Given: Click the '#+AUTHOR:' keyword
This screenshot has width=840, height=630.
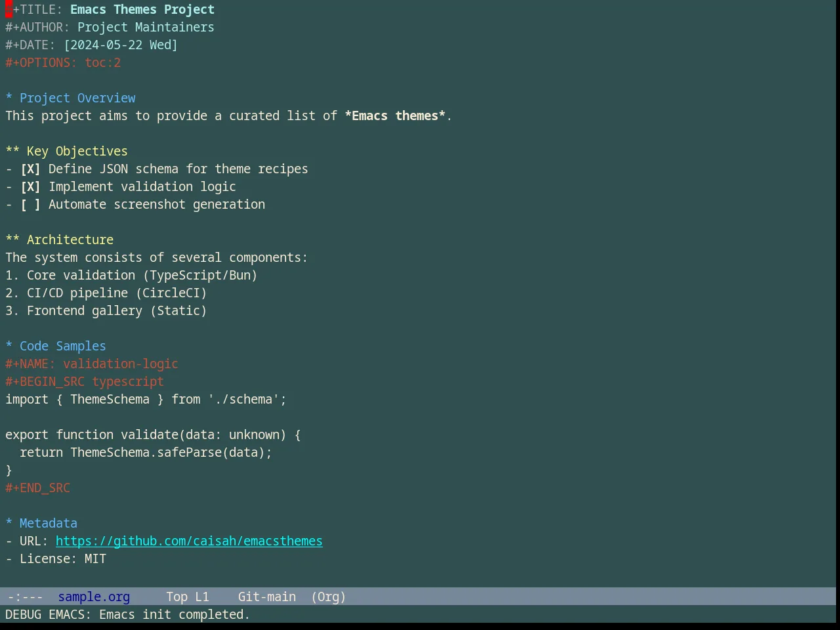Looking at the screenshot, I should [x=37, y=27].
